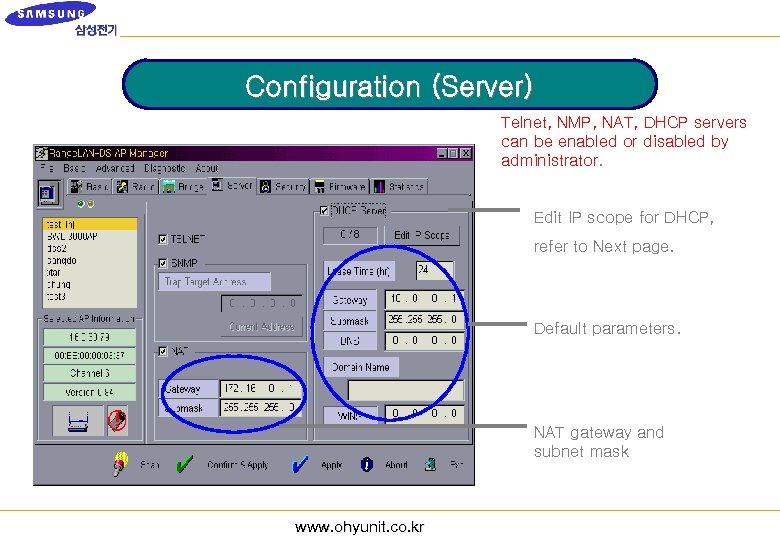Click the WINS address field
780x540 pixels.
pos(424,413)
